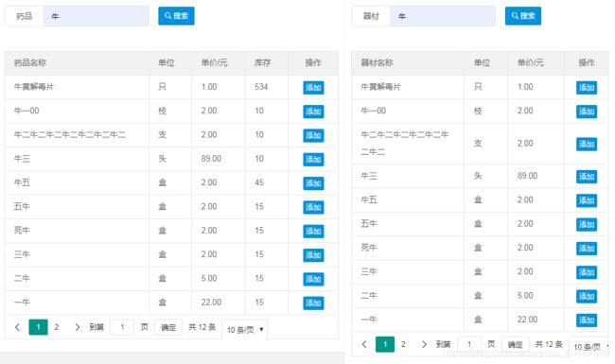The image size is (615, 364).
Task: Go to previous page in 器材 table pagination
Action: point(364,344)
